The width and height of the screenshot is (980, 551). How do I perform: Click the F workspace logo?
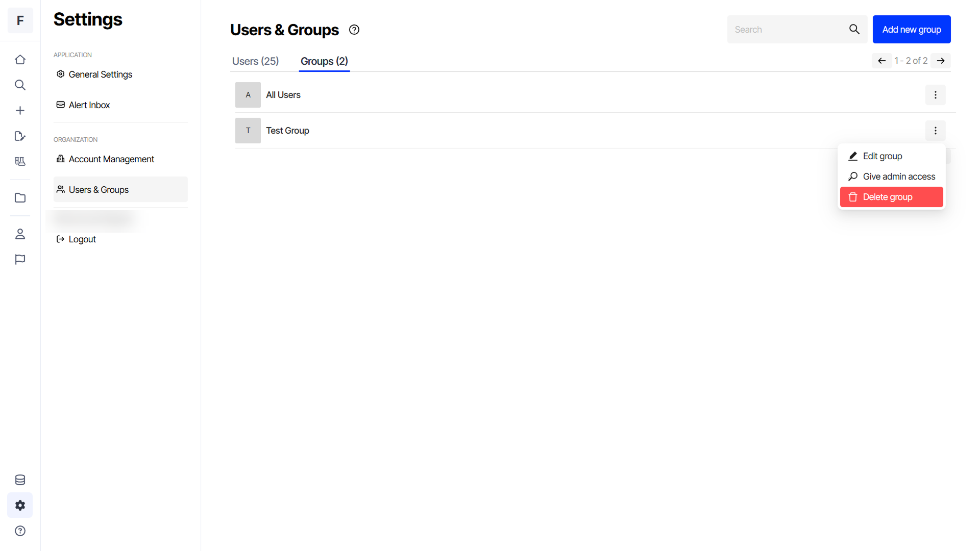pos(20,20)
